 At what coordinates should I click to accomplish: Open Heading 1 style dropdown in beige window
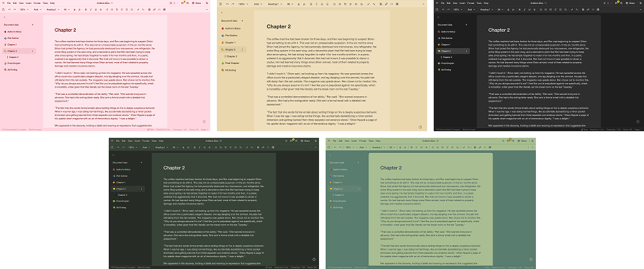(275, 4)
